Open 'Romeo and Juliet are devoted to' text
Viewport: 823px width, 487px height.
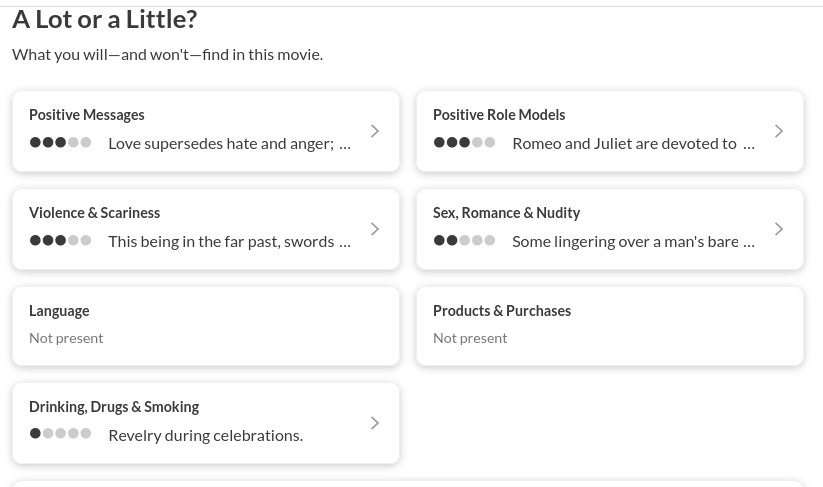624,143
